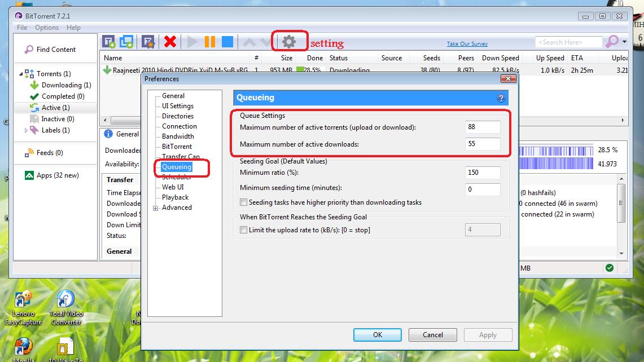The image size is (644, 362).
Task: Click the blue Stop torrent icon
Action: tap(227, 41)
